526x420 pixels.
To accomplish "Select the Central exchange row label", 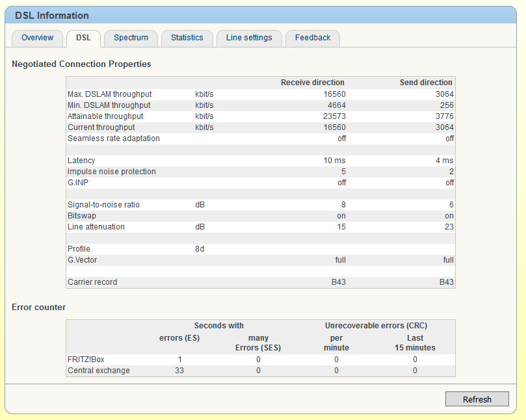I will pyautogui.click(x=99, y=371).
